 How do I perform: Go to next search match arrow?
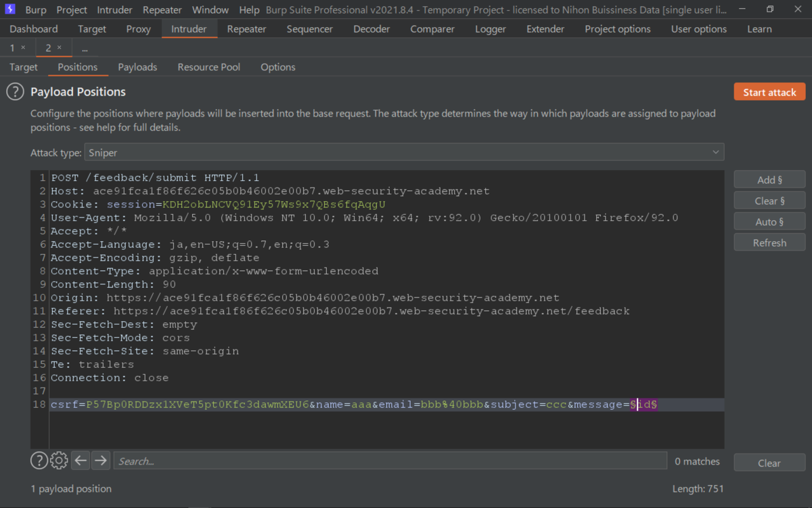[101, 461]
